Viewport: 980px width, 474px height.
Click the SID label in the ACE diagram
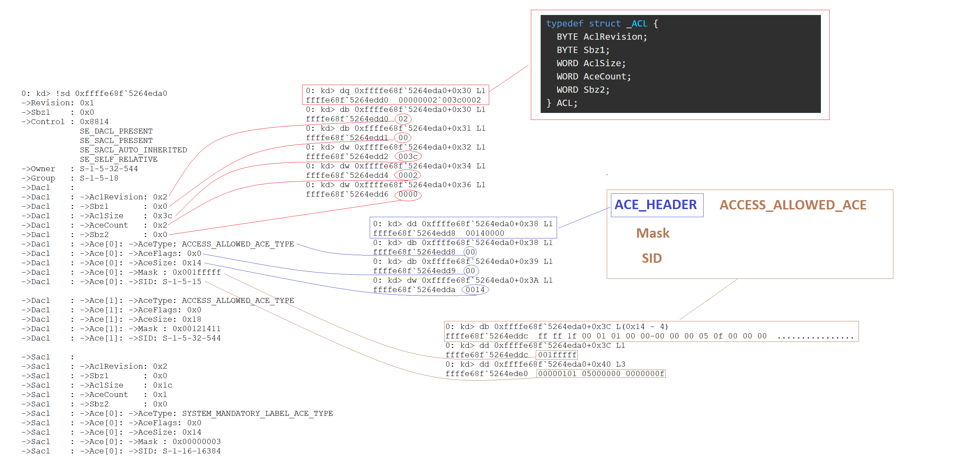pyautogui.click(x=651, y=259)
